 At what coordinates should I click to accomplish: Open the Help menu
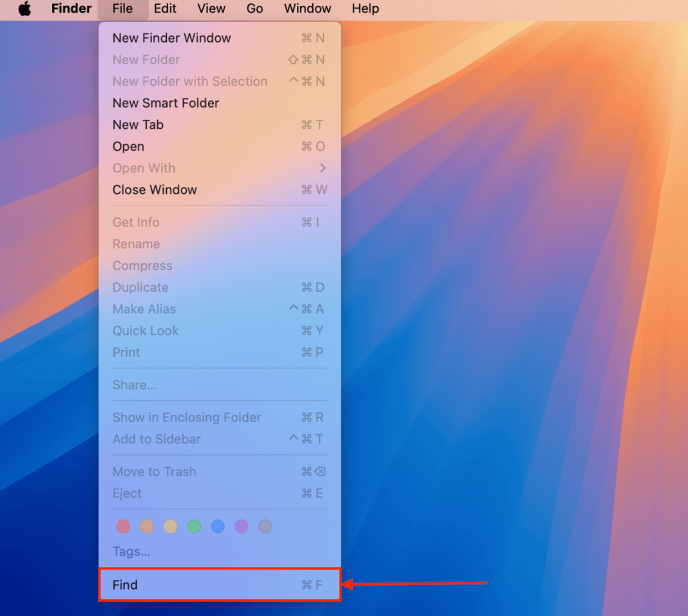(365, 9)
